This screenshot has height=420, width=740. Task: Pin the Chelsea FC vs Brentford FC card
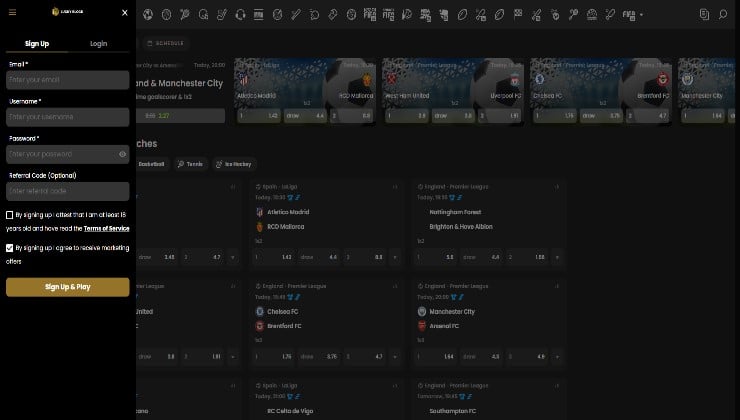click(x=395, y=286)
